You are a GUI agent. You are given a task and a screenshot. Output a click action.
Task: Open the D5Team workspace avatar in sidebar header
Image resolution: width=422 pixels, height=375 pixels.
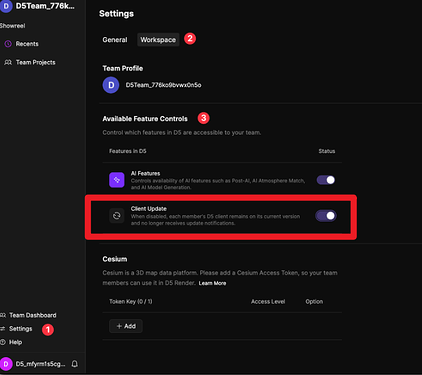6,6
